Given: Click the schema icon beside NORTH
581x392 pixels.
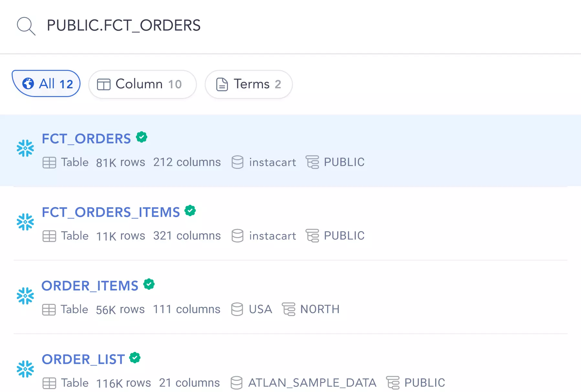Looking at the screenshot, I should coord(289,309).
